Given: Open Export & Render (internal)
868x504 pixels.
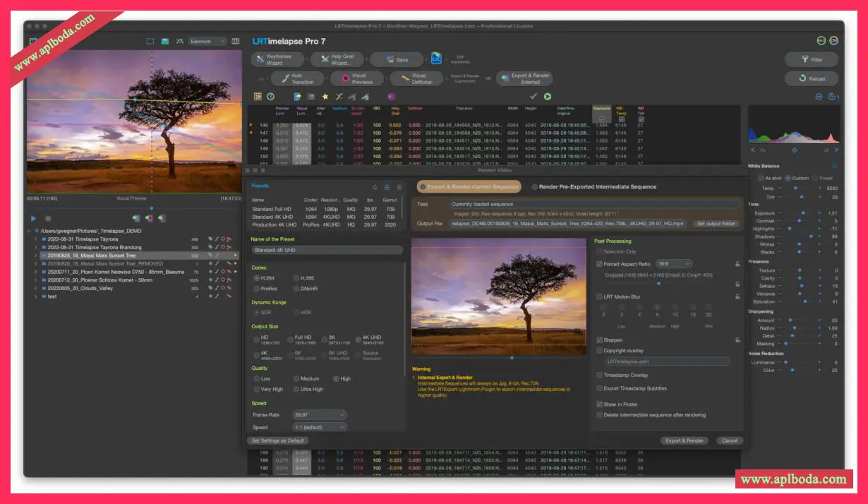Looking at the screenshot, I should pyautogui.click(x=524, y=79).
